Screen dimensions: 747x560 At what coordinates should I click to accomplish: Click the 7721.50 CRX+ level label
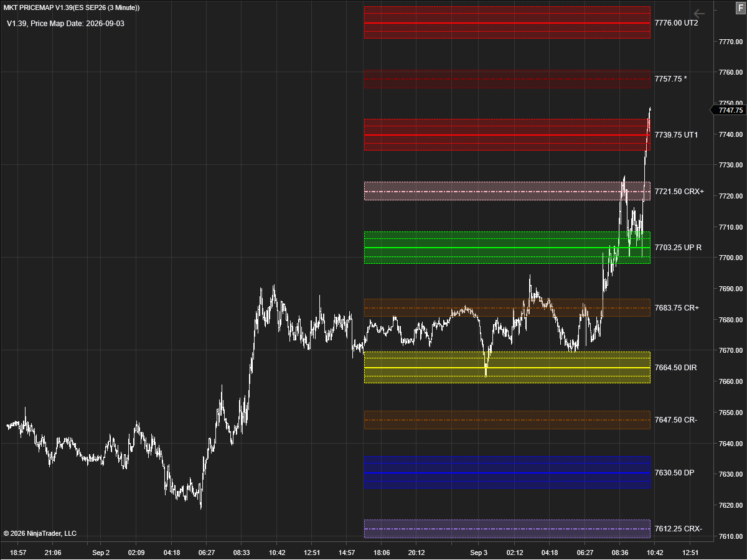coord(679,192)
